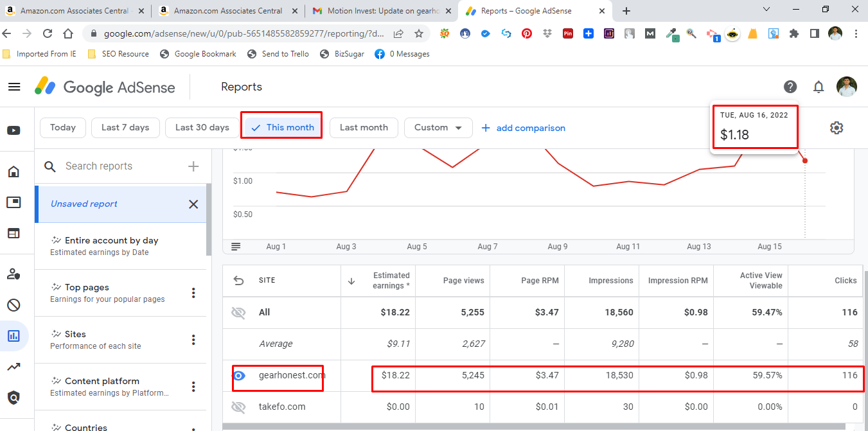Bookmark this page with the star
Viewport: 868px width, 431px height.
tap(419, 33)
